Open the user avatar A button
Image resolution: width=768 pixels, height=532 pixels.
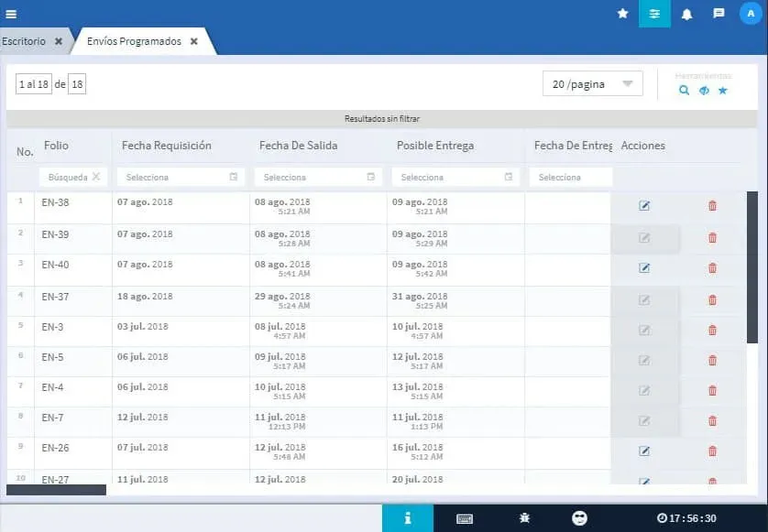point(752,14)
